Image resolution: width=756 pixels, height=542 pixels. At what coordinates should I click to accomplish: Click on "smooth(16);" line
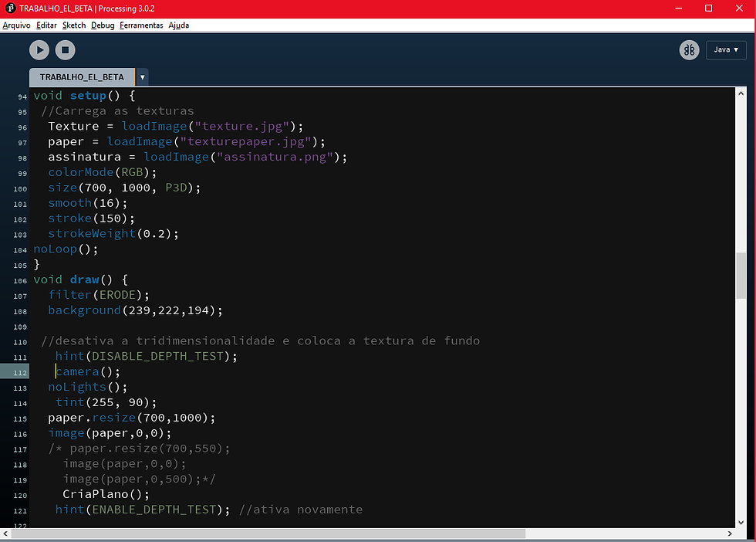click(x=88, y=203)
